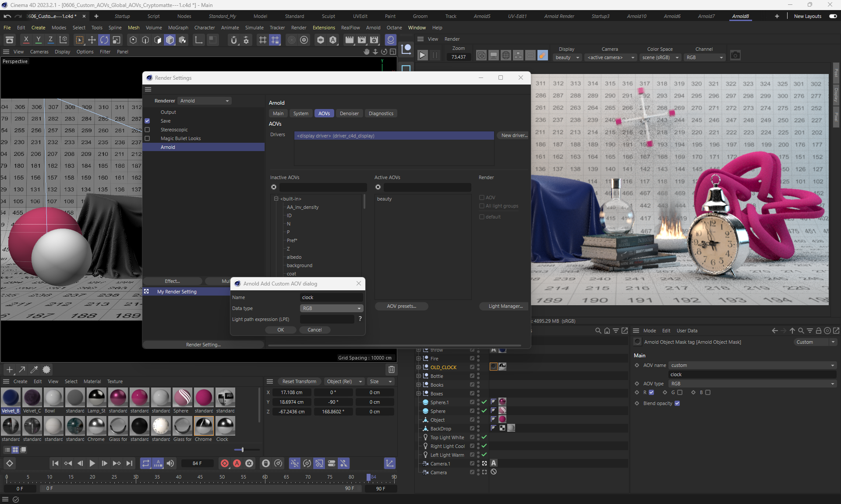Delete material with trash icon
The image size is (841, 504).
pos(392,370)
